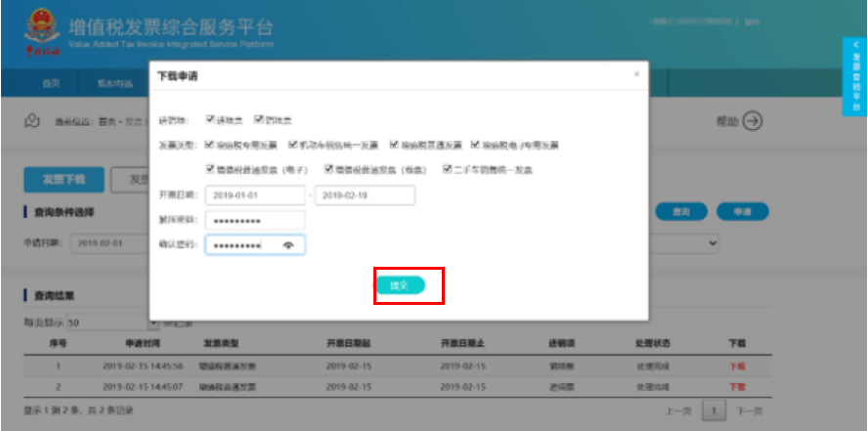Close the 下载申请 dialog with X

tap(636, 73)
